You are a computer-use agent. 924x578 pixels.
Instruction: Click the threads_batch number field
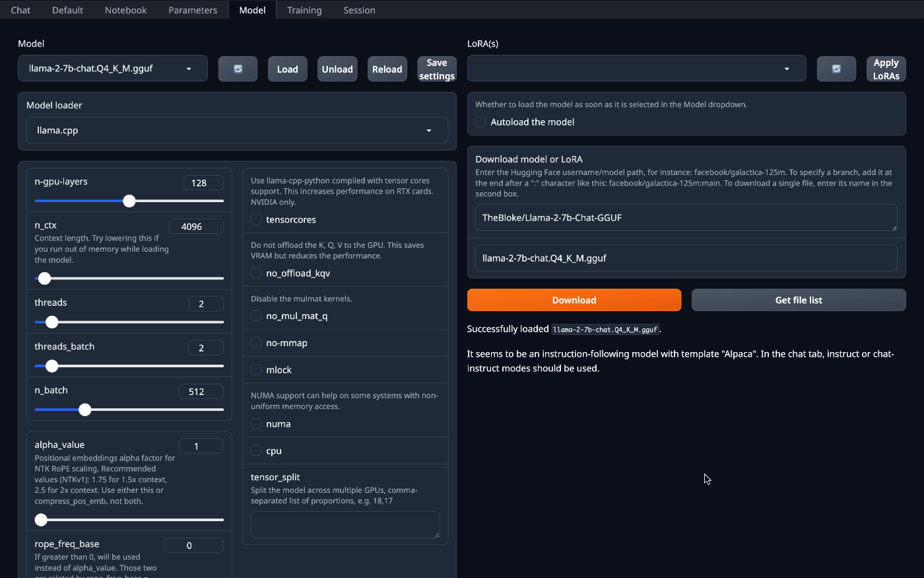tap(206, 347)
